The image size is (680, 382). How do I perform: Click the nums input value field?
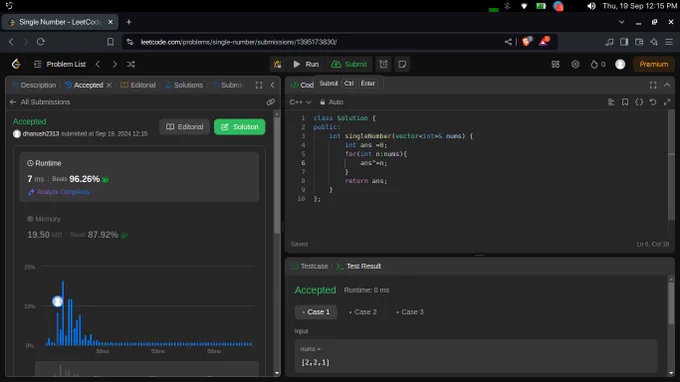click(x=476, y=356)
